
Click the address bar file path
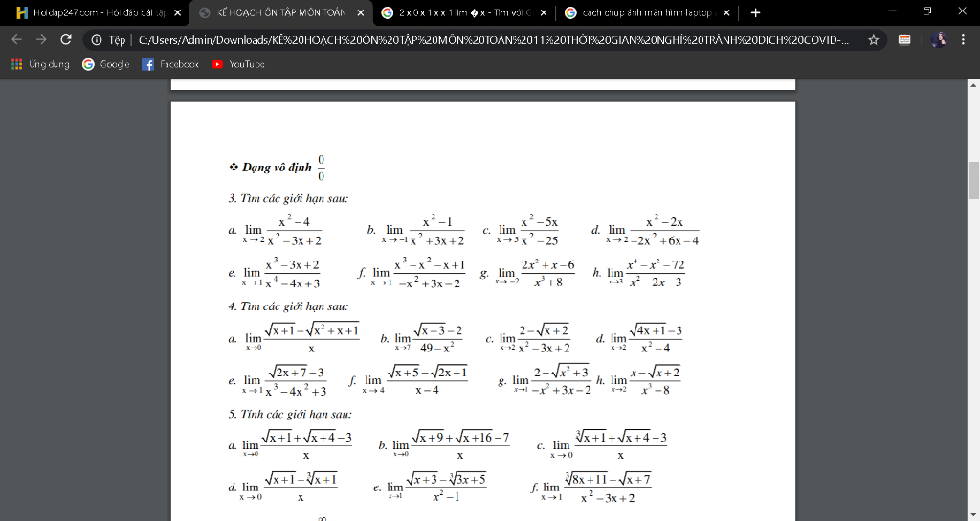pyautogui.click(x=494, y=40)
